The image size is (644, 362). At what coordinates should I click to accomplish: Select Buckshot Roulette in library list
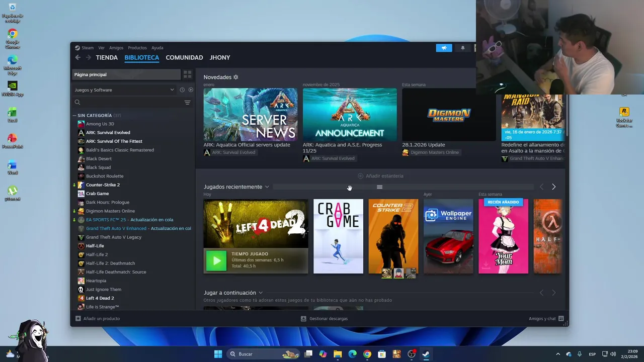point(105,176)
